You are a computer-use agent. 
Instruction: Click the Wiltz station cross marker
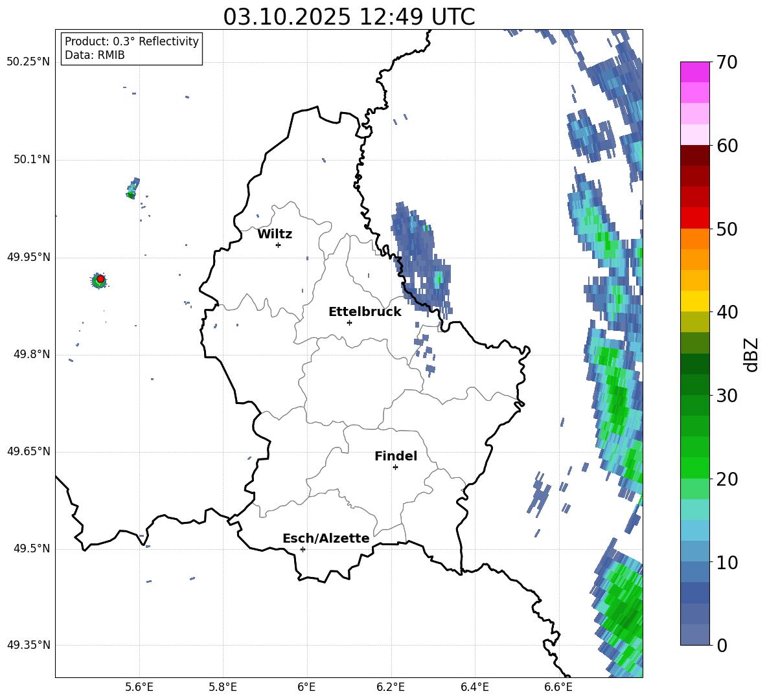279,245
